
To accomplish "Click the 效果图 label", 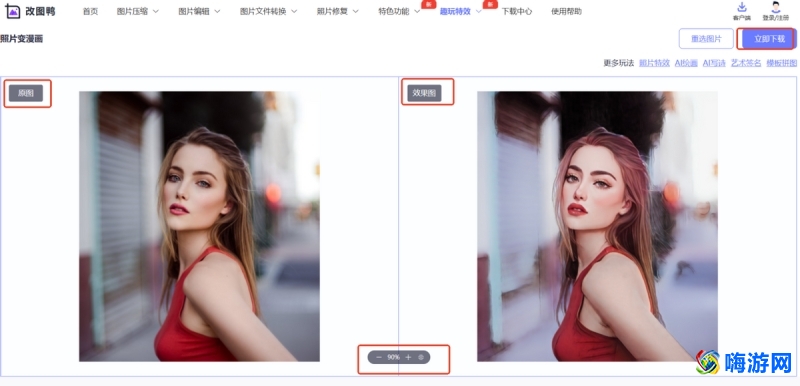I will click(424, 93).
